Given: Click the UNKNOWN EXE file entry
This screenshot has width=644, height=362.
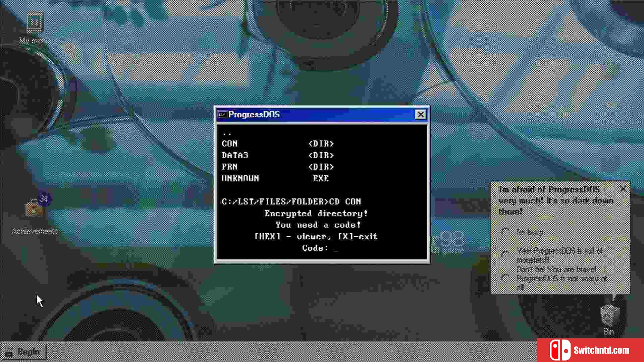Looking at the screenshot, I should point(275,179).
